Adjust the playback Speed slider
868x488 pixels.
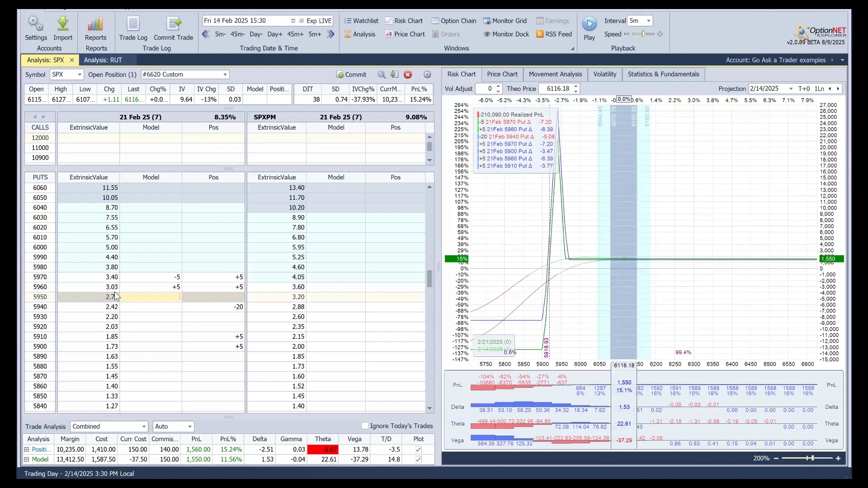point(643,34)
